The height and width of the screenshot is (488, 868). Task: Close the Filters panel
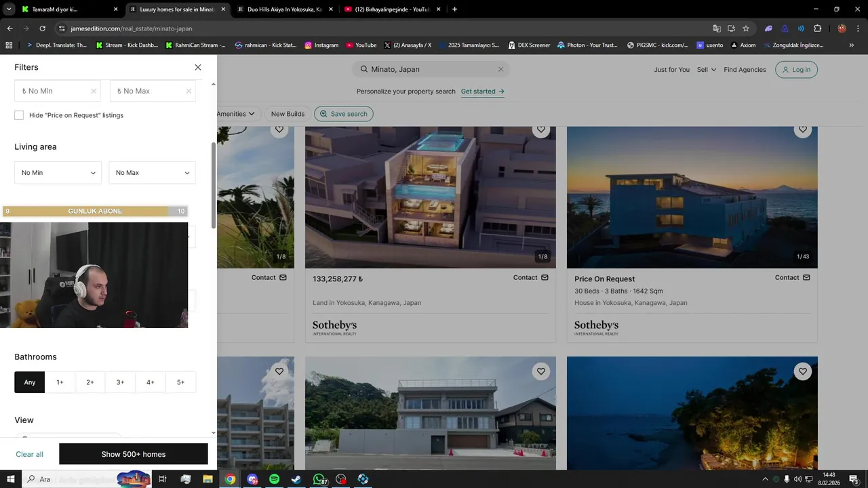point(198,67)
